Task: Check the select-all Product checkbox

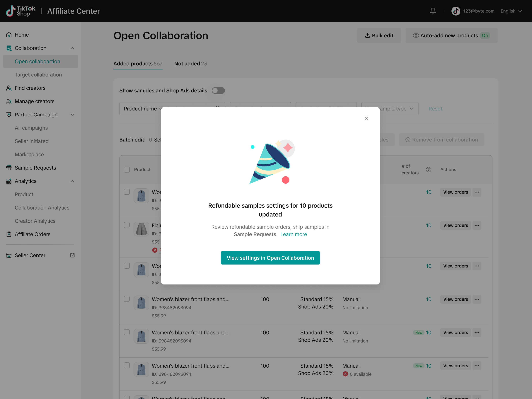Action: point(127,170)
